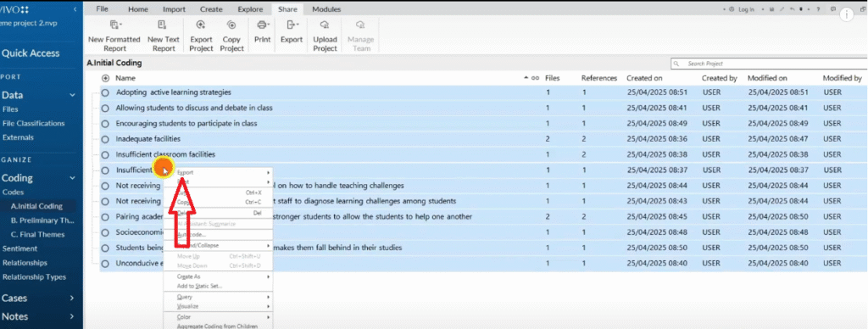
Task: Click the link icon column header
Action: pos(535,79)
